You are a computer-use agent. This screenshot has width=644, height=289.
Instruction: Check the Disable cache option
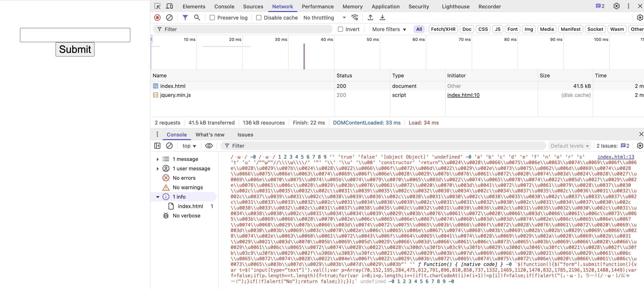tap(259, 18)
